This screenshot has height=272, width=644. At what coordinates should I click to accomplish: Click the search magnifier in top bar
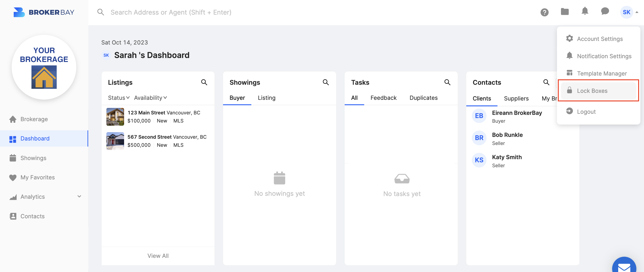(x=101, y=12)
